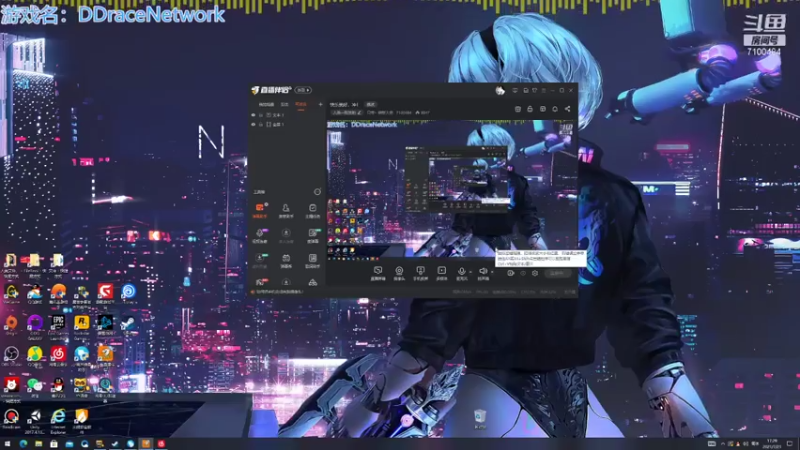Open the user avatar in title bar
Viewport: 800px width, 450px height.
point(500,90)
